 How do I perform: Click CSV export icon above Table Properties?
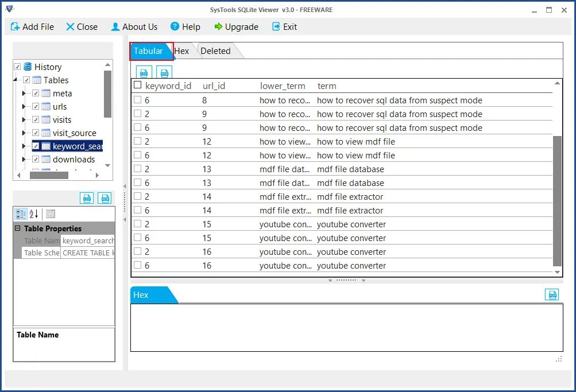point(87,198)
